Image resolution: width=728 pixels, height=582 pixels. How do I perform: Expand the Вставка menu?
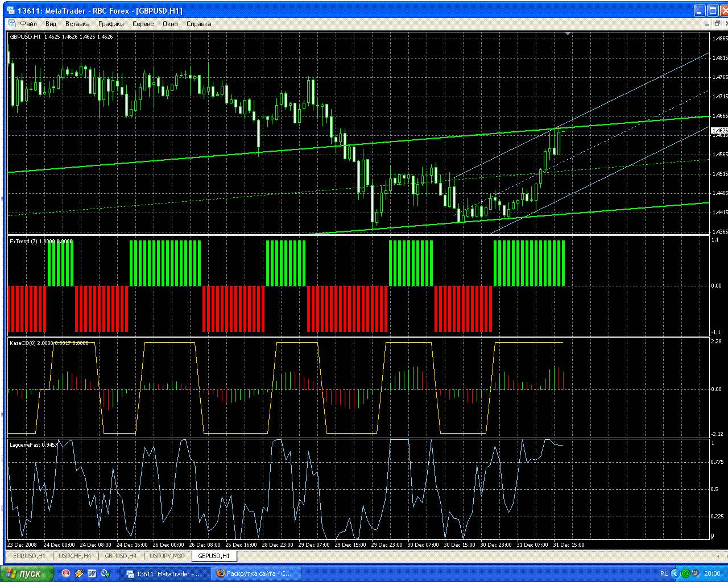pos(77,24)
